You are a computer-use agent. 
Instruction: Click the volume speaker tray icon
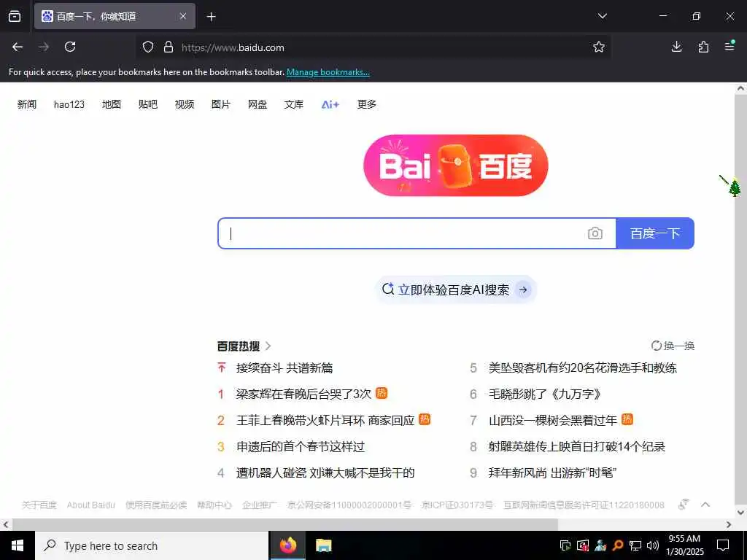(x=653, y=545)
